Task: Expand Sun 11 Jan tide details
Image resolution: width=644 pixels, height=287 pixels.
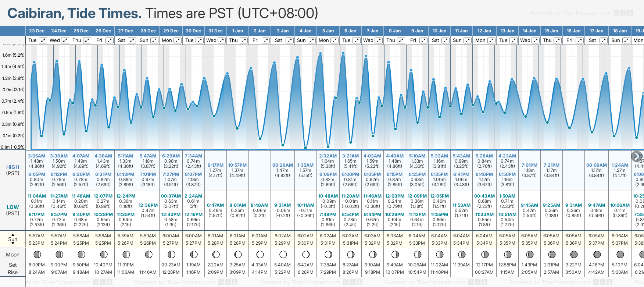Action: click(x=468, y=40)
